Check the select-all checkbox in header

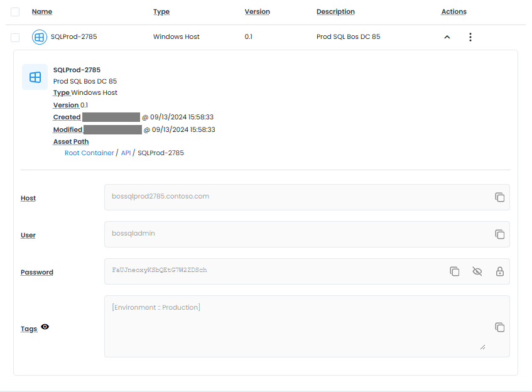15,12
